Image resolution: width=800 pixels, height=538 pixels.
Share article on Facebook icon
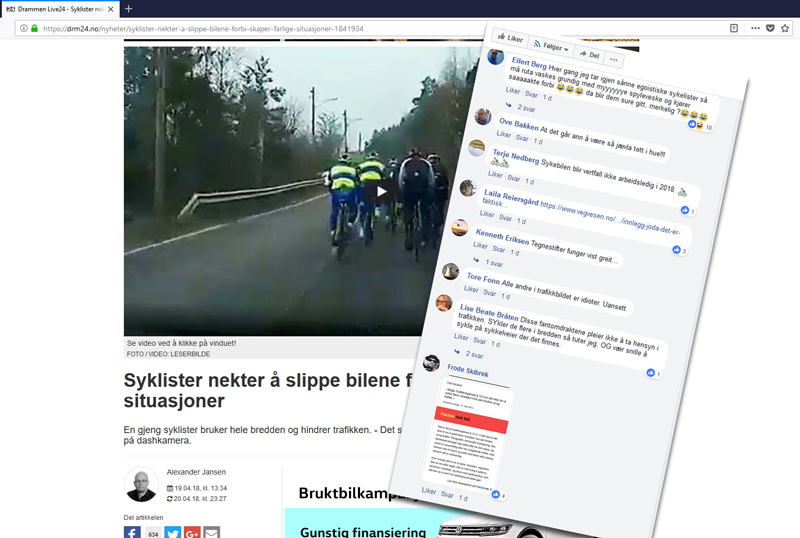tap(132, 532)
